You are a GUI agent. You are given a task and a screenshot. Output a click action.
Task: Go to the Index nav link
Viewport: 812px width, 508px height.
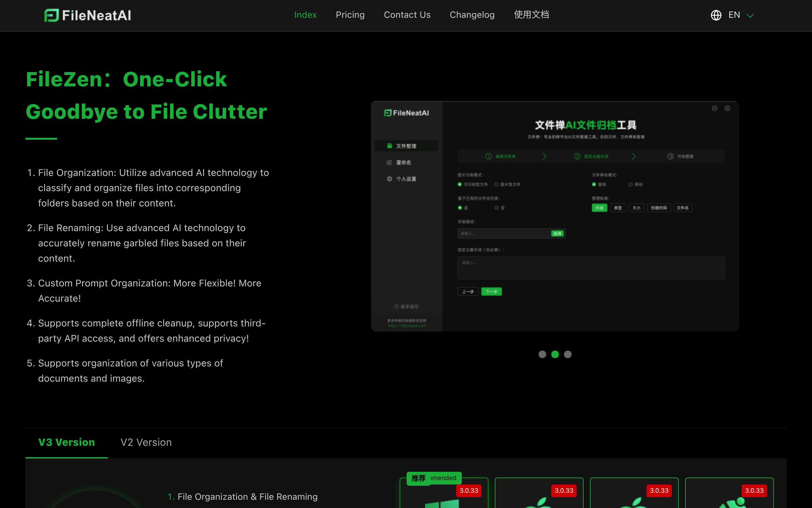pyautogui.click(x=305, y=15)
